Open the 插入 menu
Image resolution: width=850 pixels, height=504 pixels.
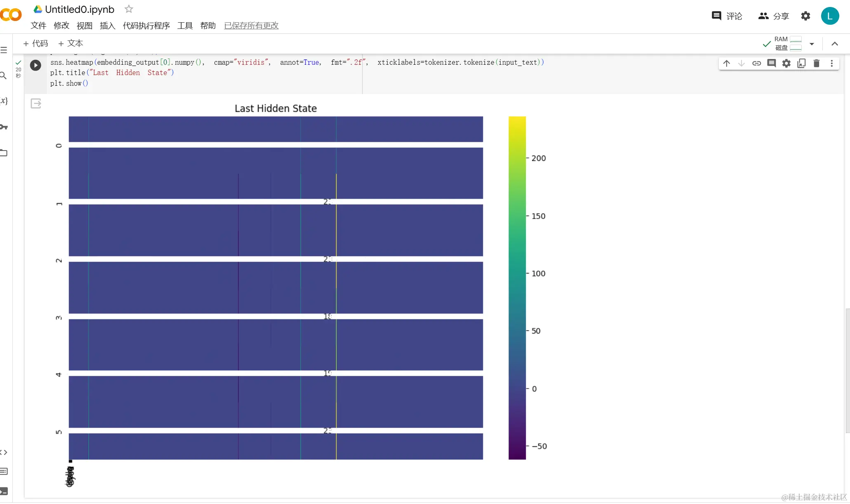pos(108,26)
